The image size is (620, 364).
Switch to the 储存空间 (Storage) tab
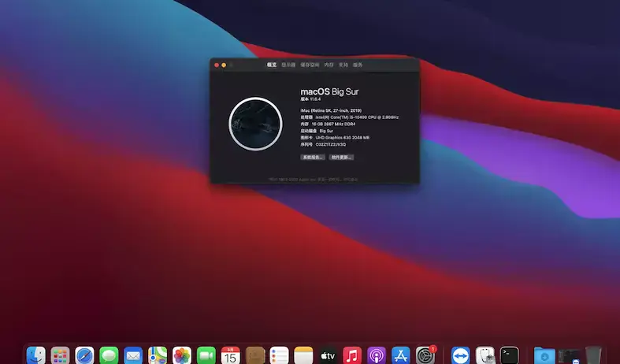pyautogui.click(x=310, y=65)
